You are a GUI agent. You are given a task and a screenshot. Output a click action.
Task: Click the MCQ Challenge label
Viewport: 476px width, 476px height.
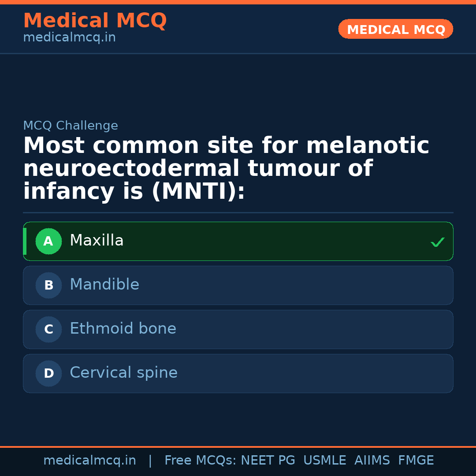[x=71, y=126]
